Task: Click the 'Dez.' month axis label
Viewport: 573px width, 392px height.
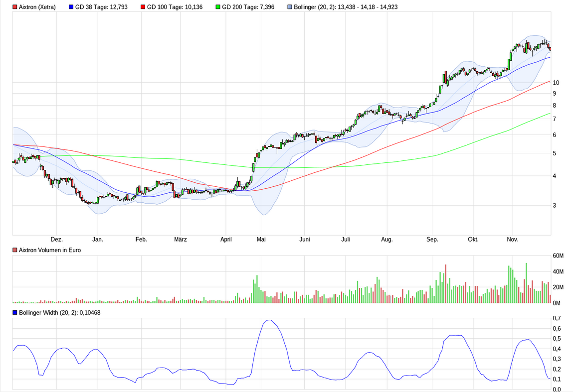Action: 57,240
